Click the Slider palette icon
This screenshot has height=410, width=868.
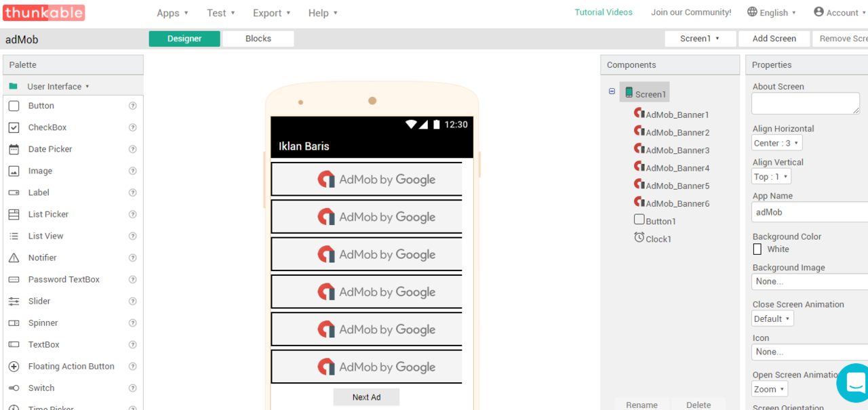(x=14, y=301)
